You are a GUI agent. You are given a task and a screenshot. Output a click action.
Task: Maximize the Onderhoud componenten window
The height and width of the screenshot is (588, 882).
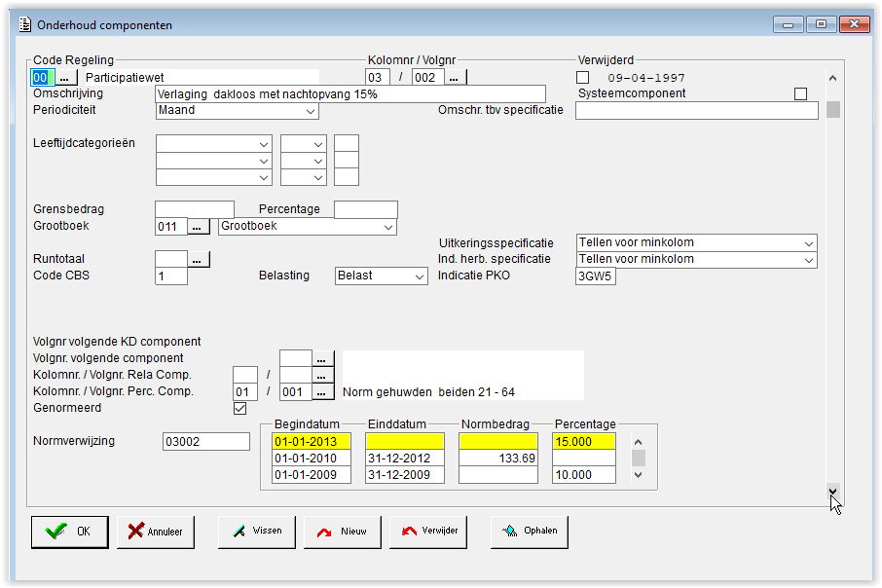[x=821, y=24]
